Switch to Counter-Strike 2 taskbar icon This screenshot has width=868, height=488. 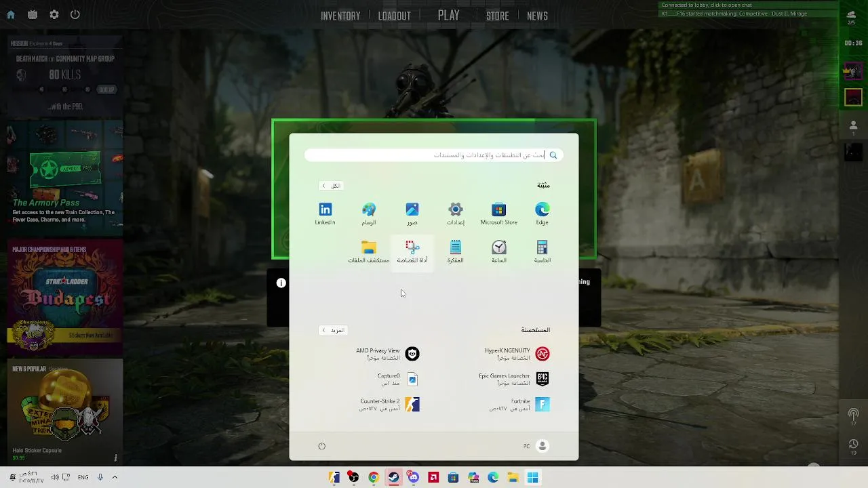click(x=334, y=478)
